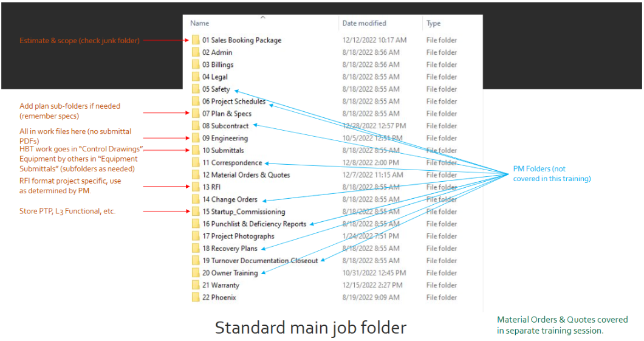644x341 pixels.
Task: Click the File folder type for 03 Billings
Action: coord(442,64)
